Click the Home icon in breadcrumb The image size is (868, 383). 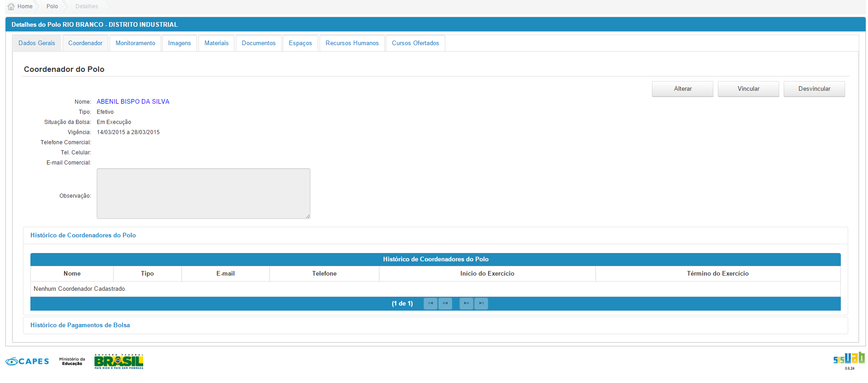click(11, 6)
